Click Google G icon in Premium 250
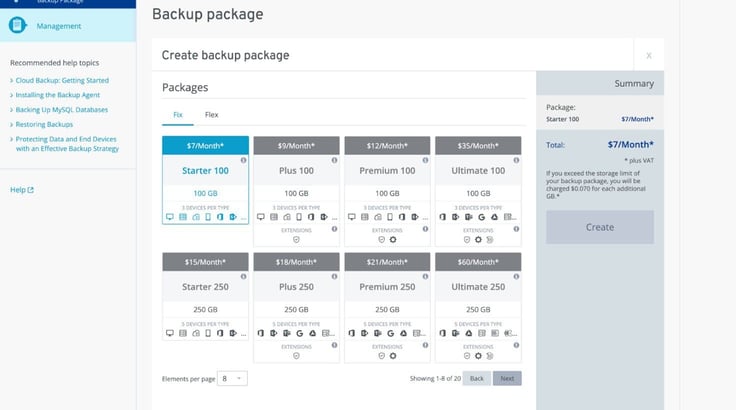 pos(391,333)
